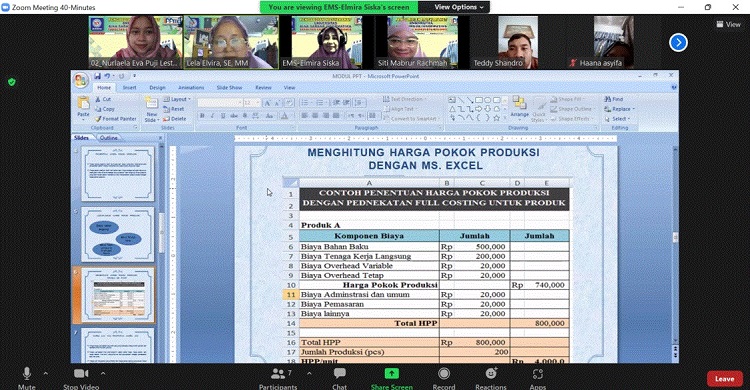The width and height of the screenshot is (750, 390).
Task: Select the highlighted slide 6 thumbnail
Action: tap(118, 295)
